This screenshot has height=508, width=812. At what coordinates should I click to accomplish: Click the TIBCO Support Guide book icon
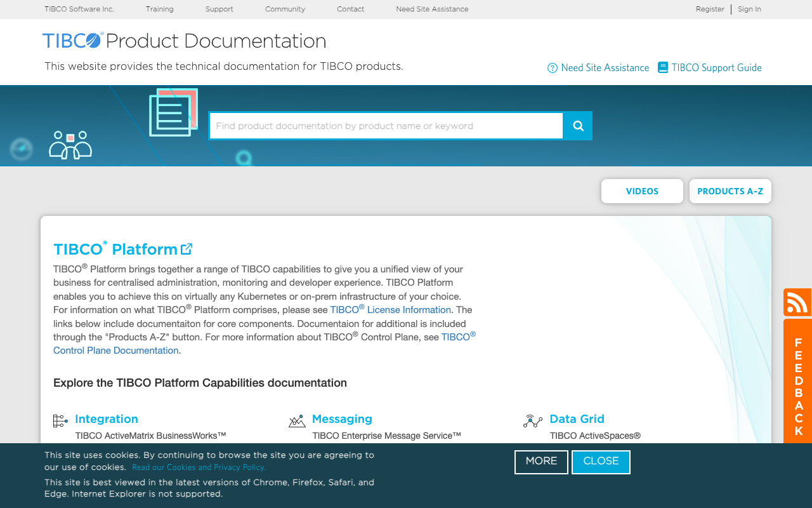click(663, 67)
